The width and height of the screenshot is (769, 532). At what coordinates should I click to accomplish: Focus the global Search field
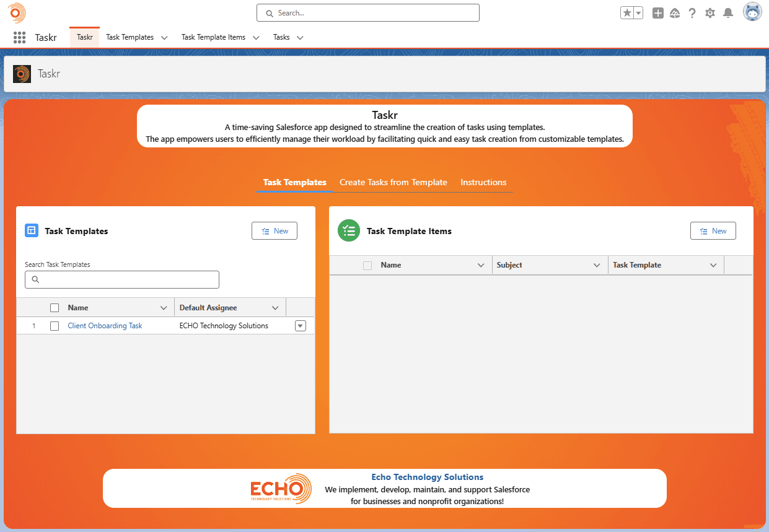(368, 13)
